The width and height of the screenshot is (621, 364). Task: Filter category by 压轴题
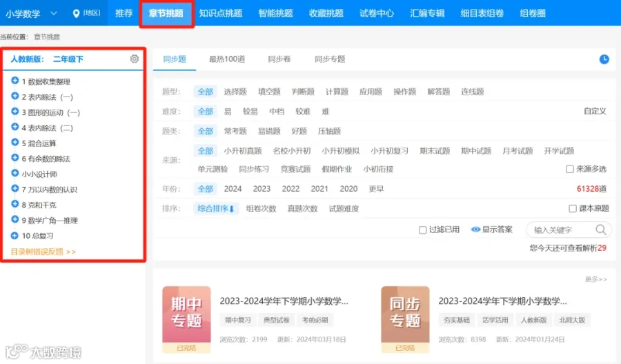[x=329, y=132]
